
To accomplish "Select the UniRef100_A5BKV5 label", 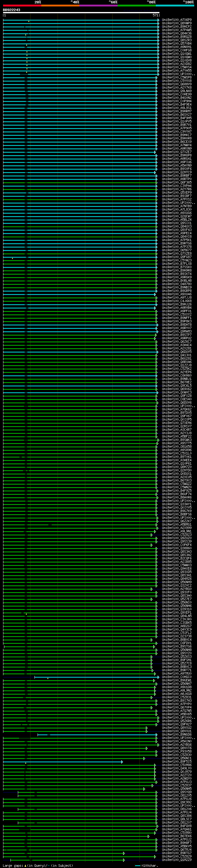I will [176, 846].
